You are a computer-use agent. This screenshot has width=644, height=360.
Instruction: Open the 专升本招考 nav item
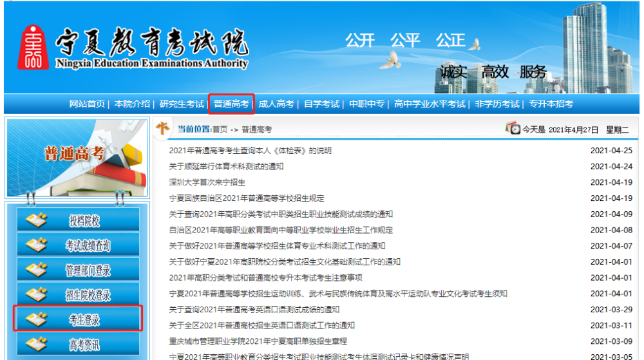(x=551, y=104)
